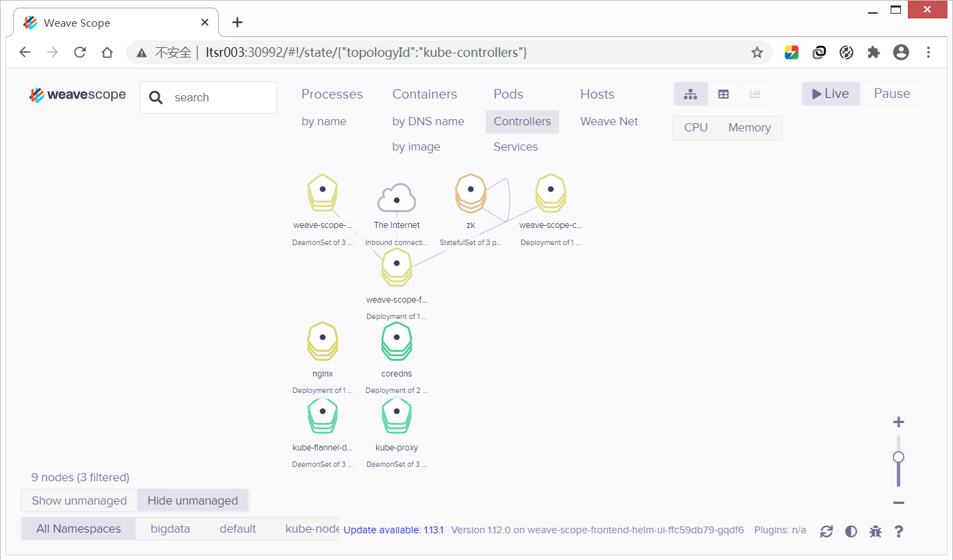The height and width of the screenshot is (560, 953).
Task: Click the 9 nodes (3 filtered) status
Action: click(x=80, y=478)
